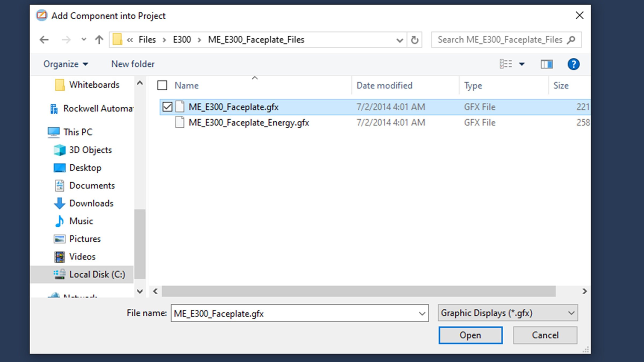The width and height of the screenshot is (644, 362).
Task: Select New folder menu option
Action: click(132, 64)
